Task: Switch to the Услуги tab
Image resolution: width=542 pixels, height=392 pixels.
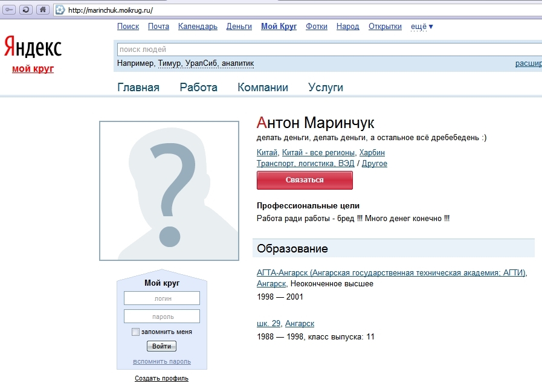Action: coord(326,88)
